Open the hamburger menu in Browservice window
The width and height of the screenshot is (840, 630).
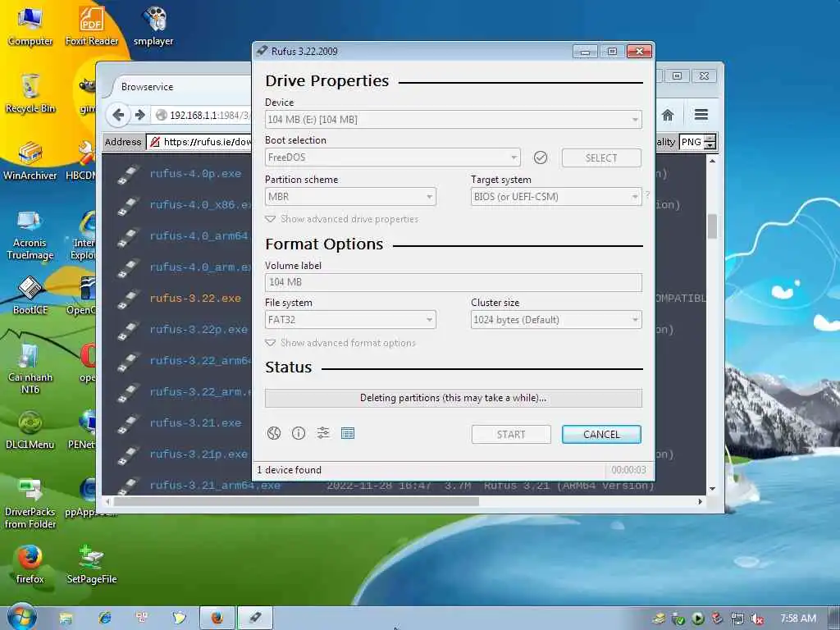[x=701, y=114]
